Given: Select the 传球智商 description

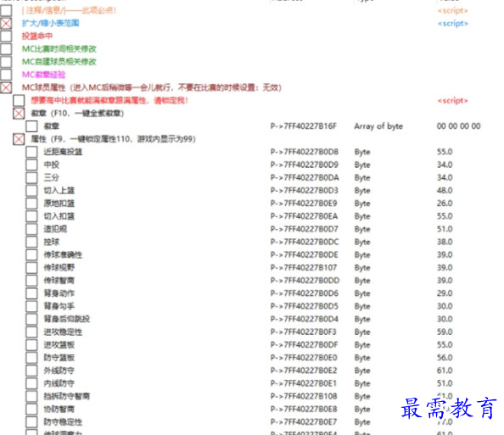Looking at the screenshot, I should point(59,280).
